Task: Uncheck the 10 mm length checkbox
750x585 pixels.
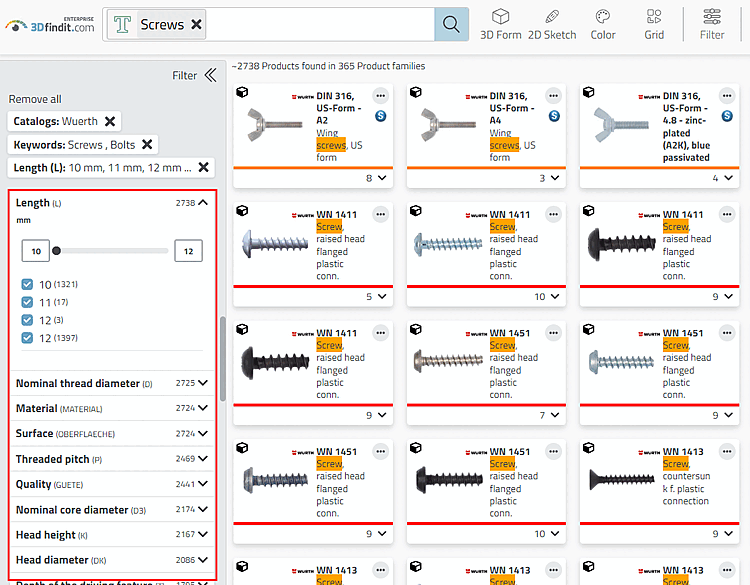Action: pyautogui.click(x=28, y=285)
